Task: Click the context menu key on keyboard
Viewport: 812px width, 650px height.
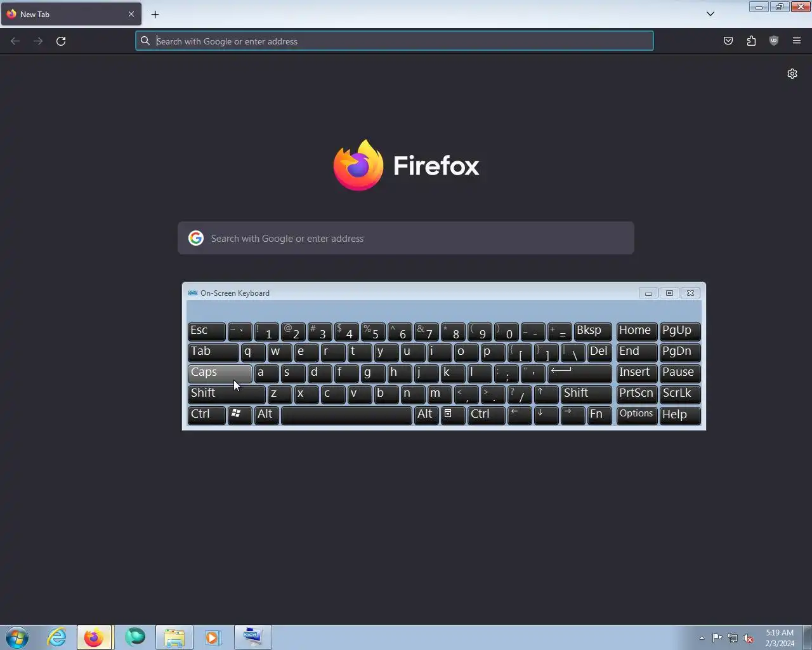Action: [x=453, y=415]
